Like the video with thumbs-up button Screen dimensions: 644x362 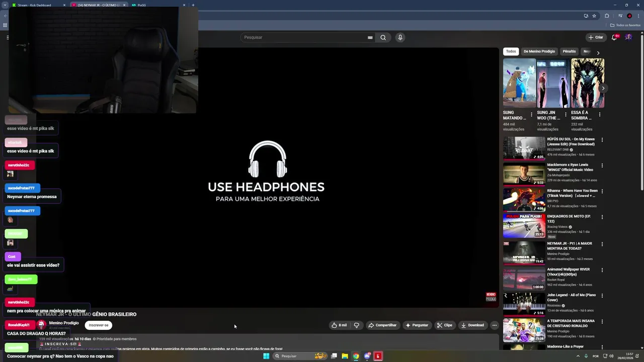339,325
